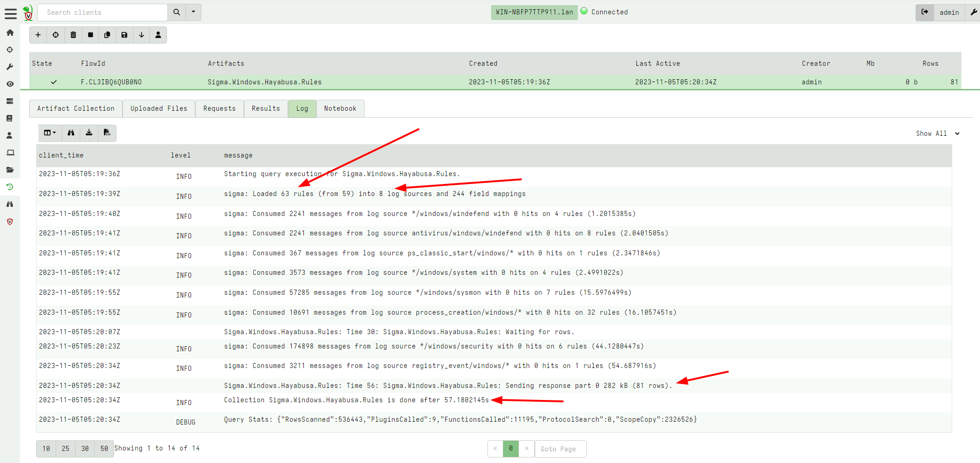Navigate to Home via the house icon

(x=10, y=32)
